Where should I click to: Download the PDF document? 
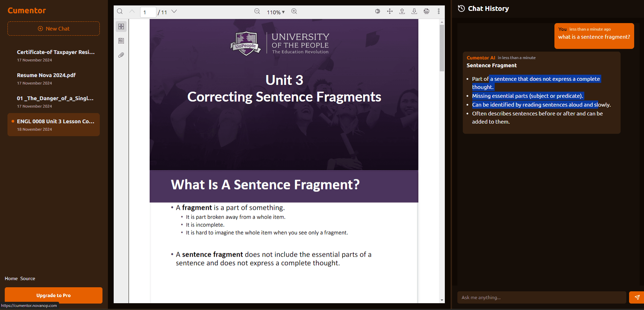click(x=414, y=12)
